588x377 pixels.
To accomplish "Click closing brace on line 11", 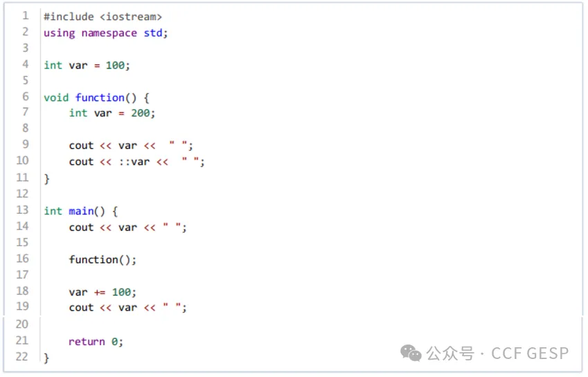I will click(46, 179).
